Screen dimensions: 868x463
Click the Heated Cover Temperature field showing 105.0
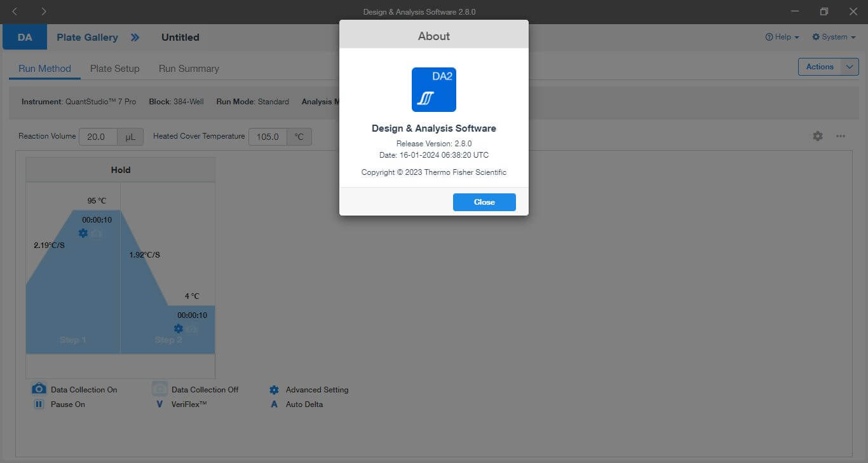268,137
